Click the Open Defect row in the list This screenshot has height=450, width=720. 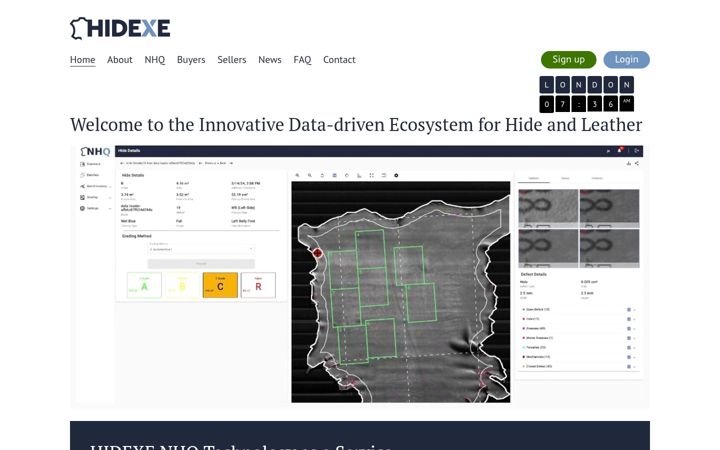(x=580, y=309)
